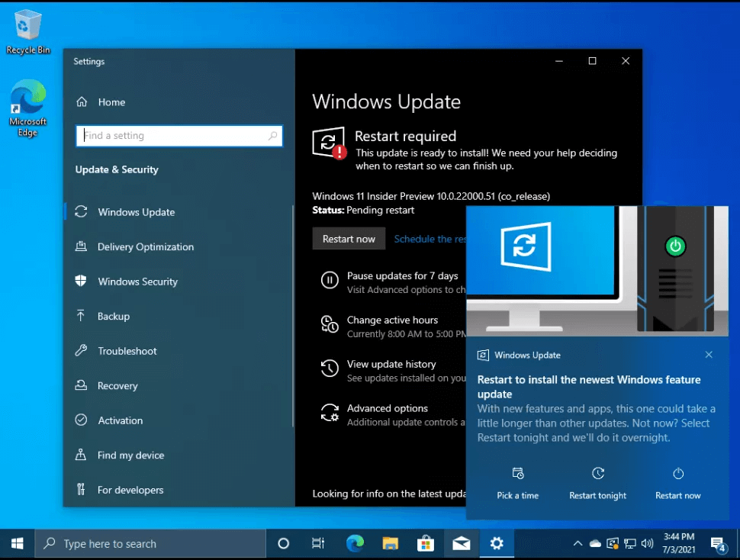Click the Pick a time calendar icon

(x=517, y=473)
